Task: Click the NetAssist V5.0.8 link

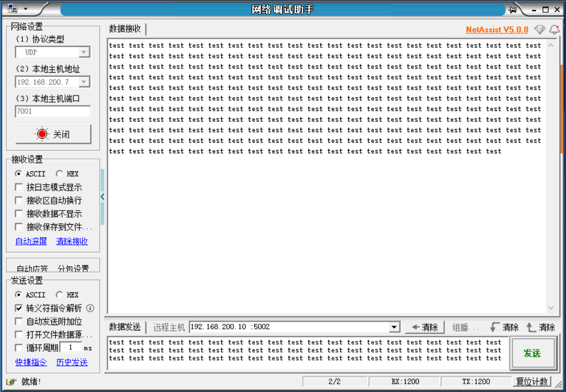Action: click(x=497, y=30)
